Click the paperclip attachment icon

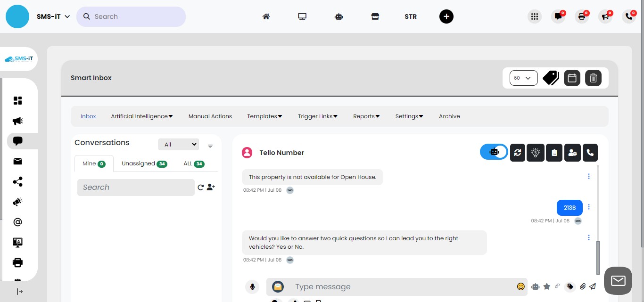[583, 286]
